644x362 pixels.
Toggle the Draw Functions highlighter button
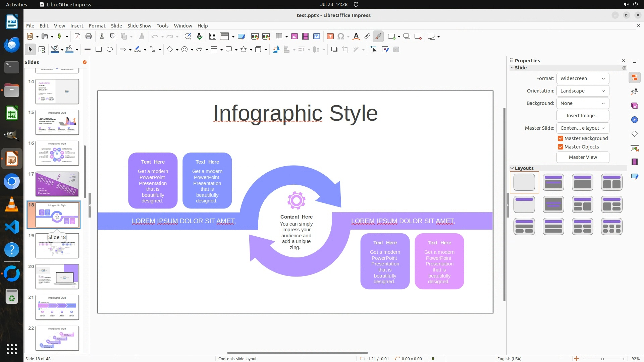tap(378, 37)
